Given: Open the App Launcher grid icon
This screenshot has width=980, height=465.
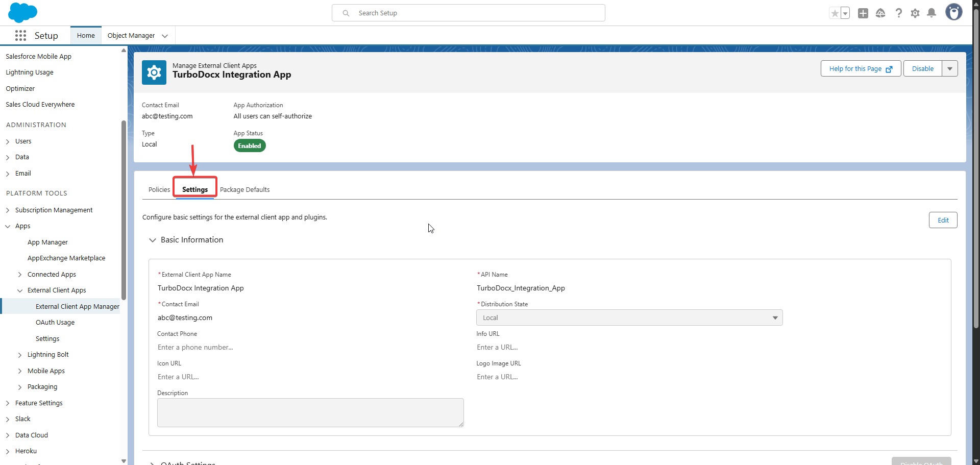Looking at the screenshot, I should [20, 35].
